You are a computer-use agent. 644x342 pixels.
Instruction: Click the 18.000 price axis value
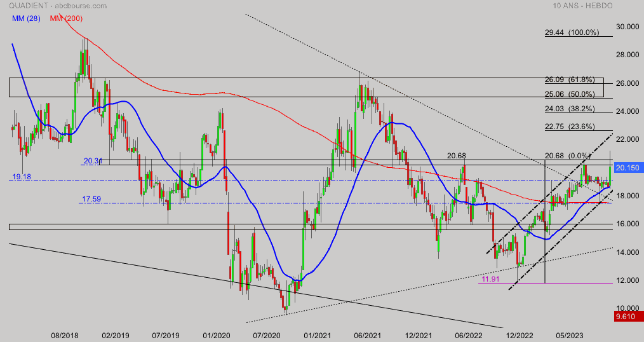[627, 196]
